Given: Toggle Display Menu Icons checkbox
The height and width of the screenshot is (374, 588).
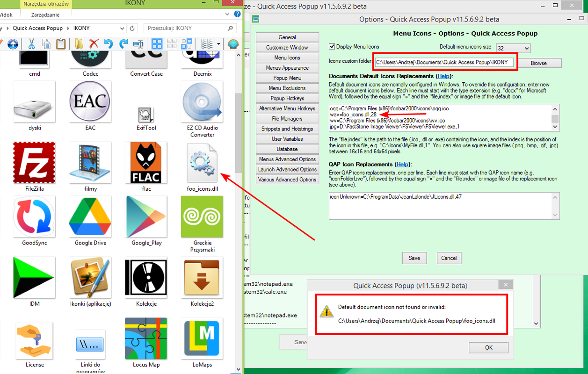Looking at the screenshot, I should (332, 47).
